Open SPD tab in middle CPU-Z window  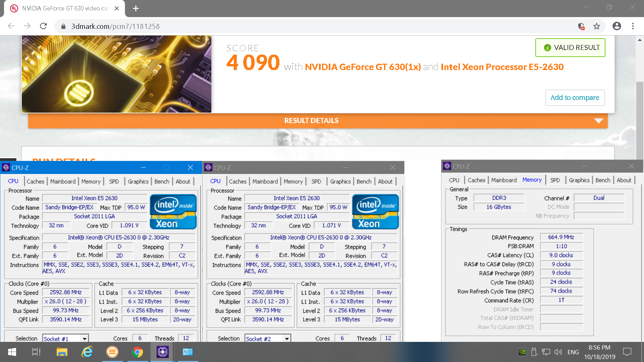pyautogui.click(x=316, y=181)
